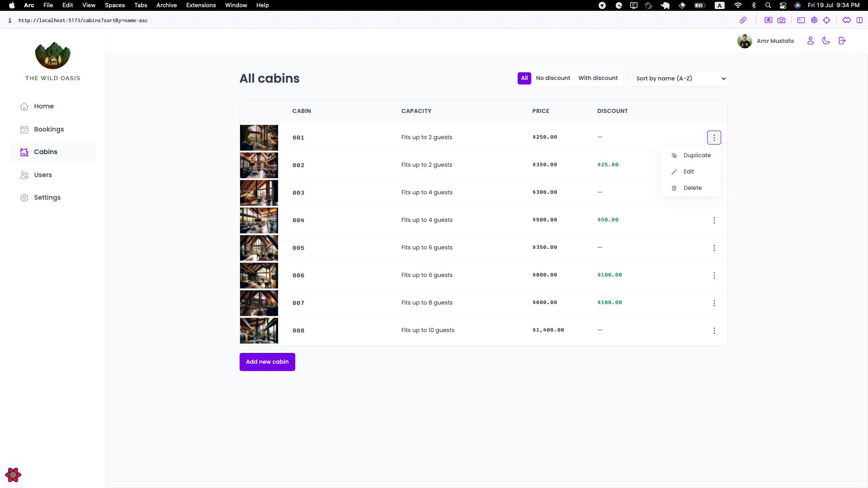This screenshot has width=868, height=488.
Task: Choose Delete from cabin context menu
Action: pyautogui.click(x=692, y=188)
